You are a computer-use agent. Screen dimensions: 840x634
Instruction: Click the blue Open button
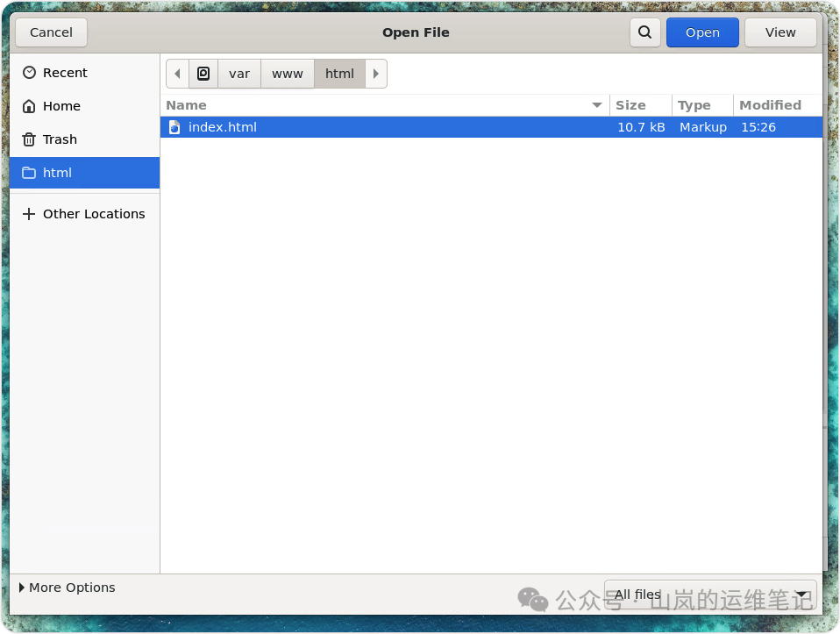pyautogui.click(x=702, y=32)
